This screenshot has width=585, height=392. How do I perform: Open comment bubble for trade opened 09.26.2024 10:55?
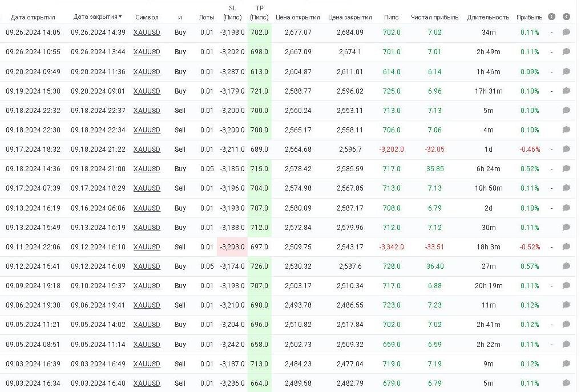click(x=566, y=52)
